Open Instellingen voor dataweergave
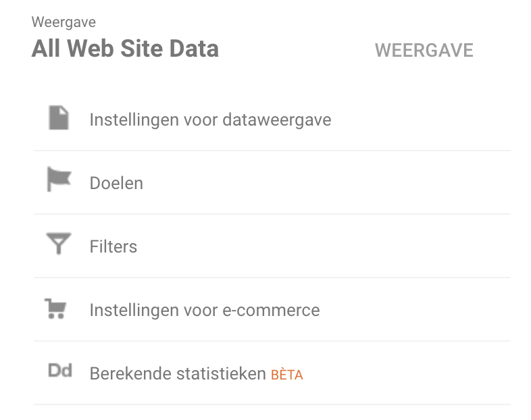Image resolution: width=531 pixels, height=420 pixels. click(x=210, y=120)
